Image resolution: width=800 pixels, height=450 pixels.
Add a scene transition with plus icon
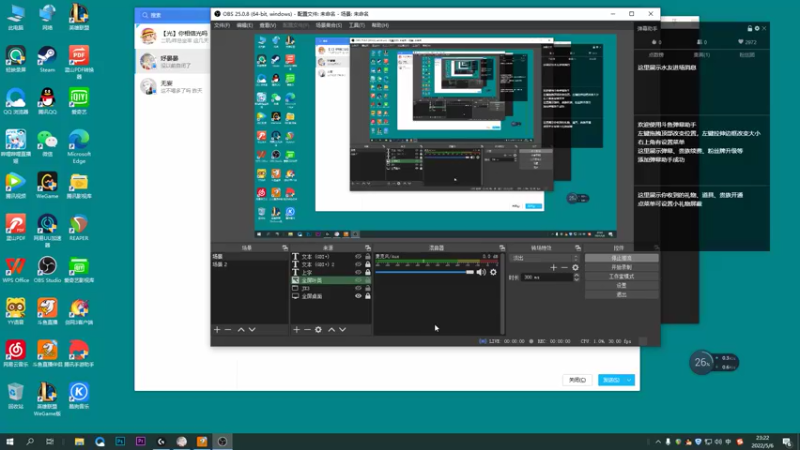pyautogui.click(x=554, y=267)
